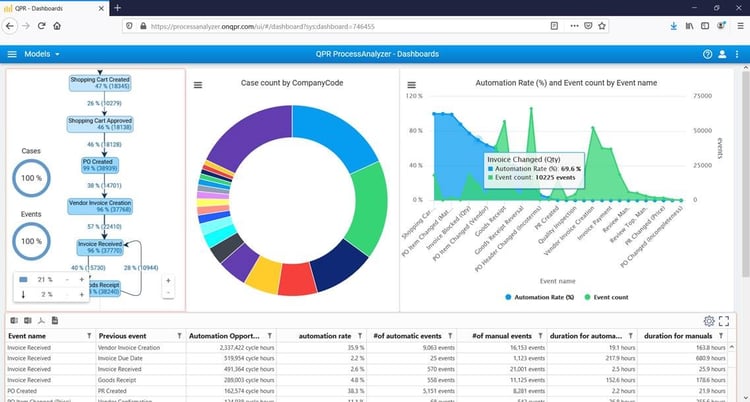
Task: Open the hamburger navigation menu in the blue header
Action: [12, 54]
